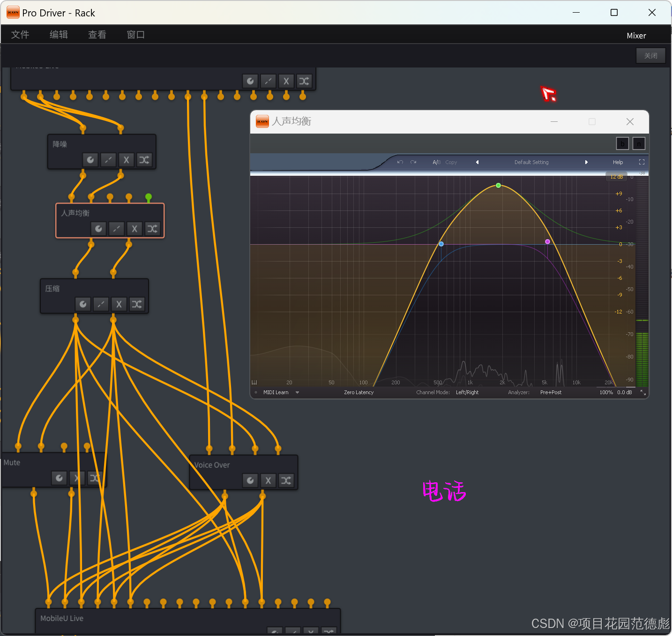Select the purple high-cut EQ band point
672x636 pixels.
click(547, 242)
